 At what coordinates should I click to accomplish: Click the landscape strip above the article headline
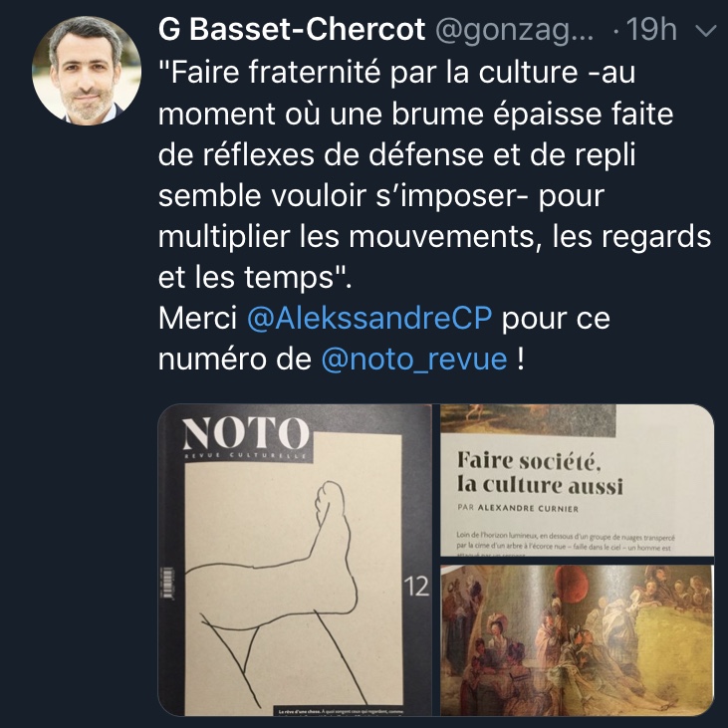528,418
